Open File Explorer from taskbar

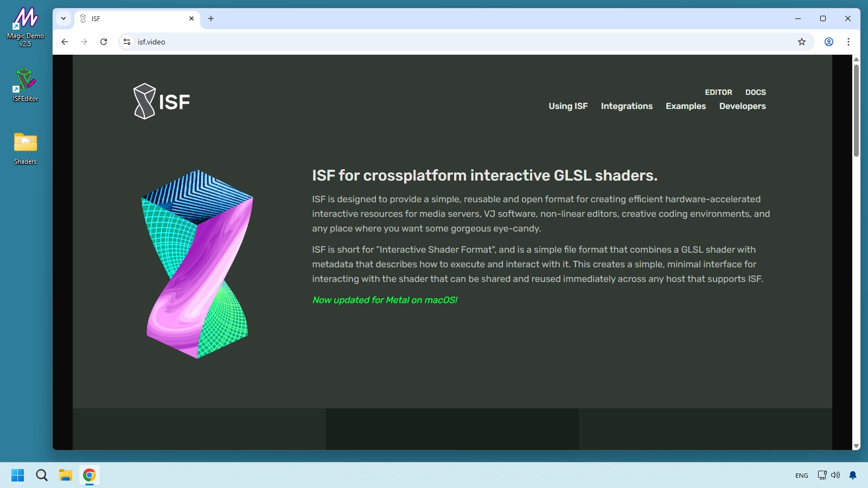point(66,475)
